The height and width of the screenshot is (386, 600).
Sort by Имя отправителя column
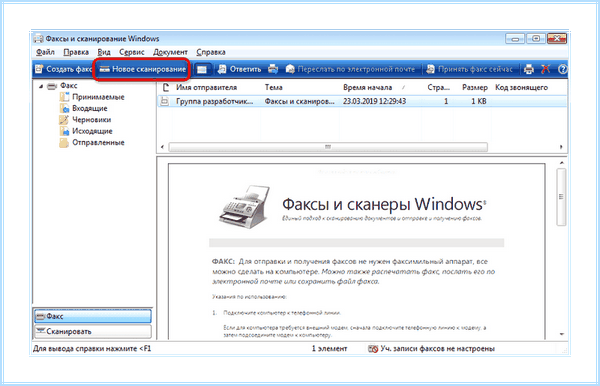(x=207, y=88)
